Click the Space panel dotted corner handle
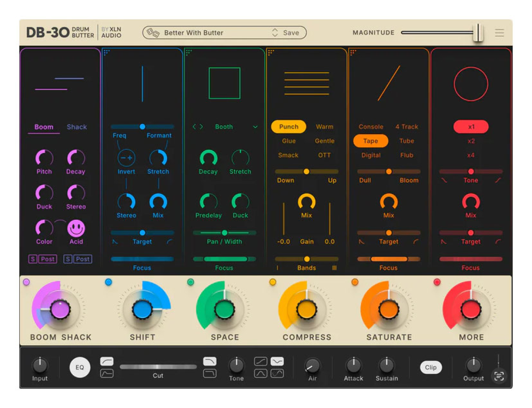532x408 pixels. 189,52
